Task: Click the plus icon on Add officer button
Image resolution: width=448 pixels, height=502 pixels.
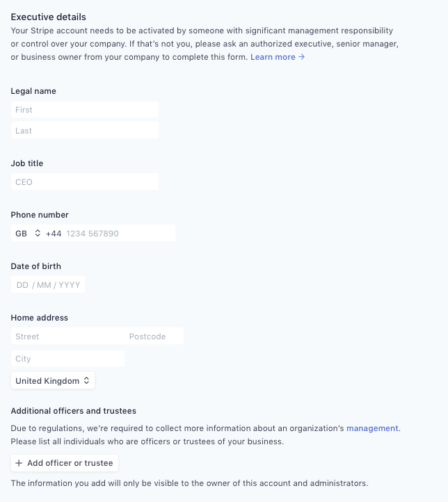Action: pos(19,463)
